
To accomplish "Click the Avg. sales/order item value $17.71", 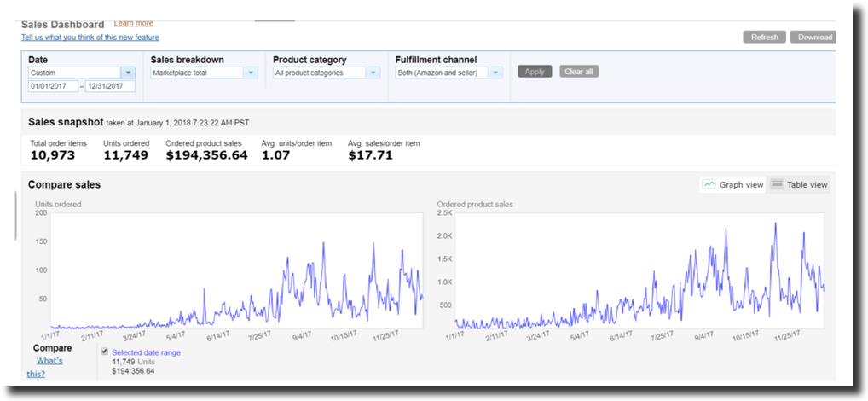I will point(370,155).
